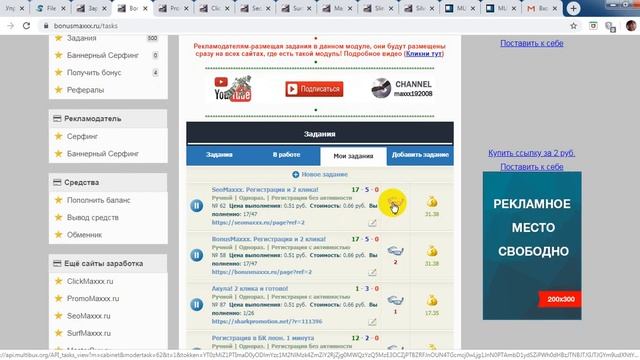Open the seomaxxx.ru referral URL
Viewport: 640px width, 360px height.
click(258, 223)
